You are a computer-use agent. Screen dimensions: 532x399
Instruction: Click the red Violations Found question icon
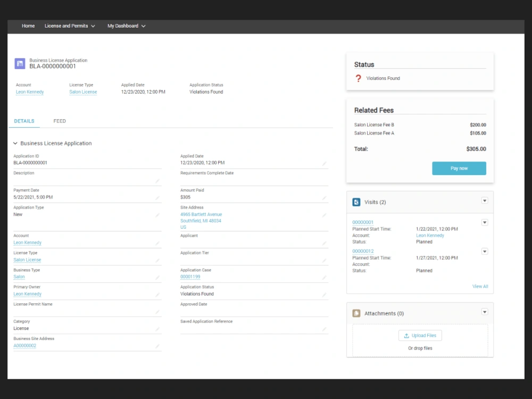tap(358, 78)
